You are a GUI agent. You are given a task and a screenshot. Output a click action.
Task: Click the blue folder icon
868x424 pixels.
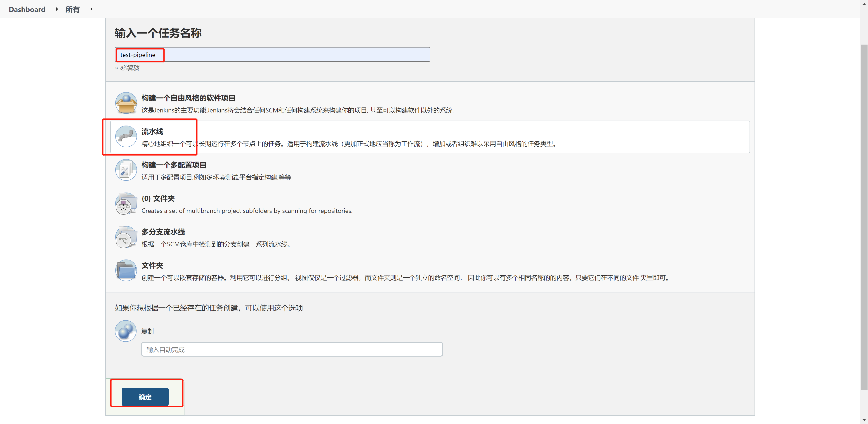(126, 270)
